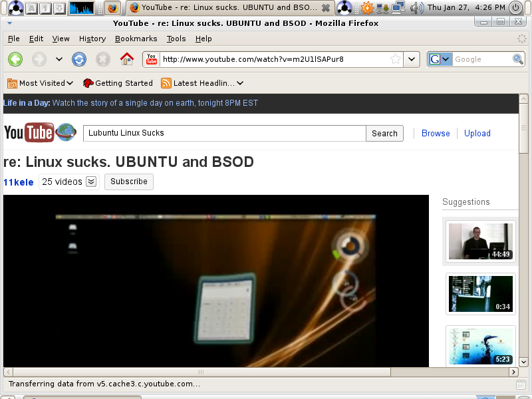This screenshot has width=532, height=399.
Task: Click the grayed forward navigation arrow
Action: pyautogui.click(x=39, y=59)
